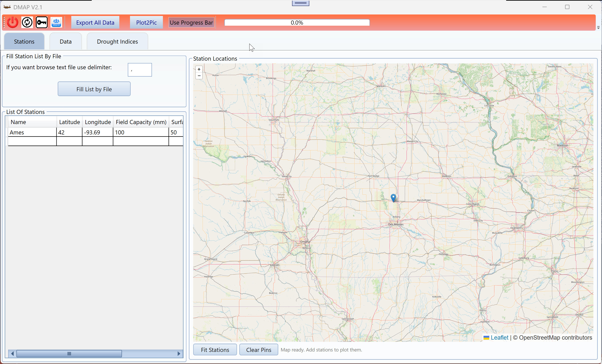
Task: Click the blue Ames map pin marker
Action: coord(393,198)
